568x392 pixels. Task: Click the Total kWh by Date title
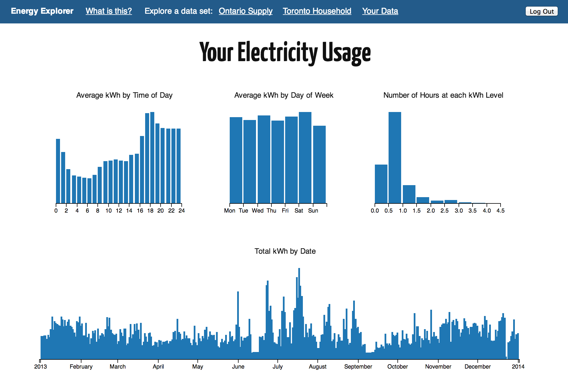(285, 251)
